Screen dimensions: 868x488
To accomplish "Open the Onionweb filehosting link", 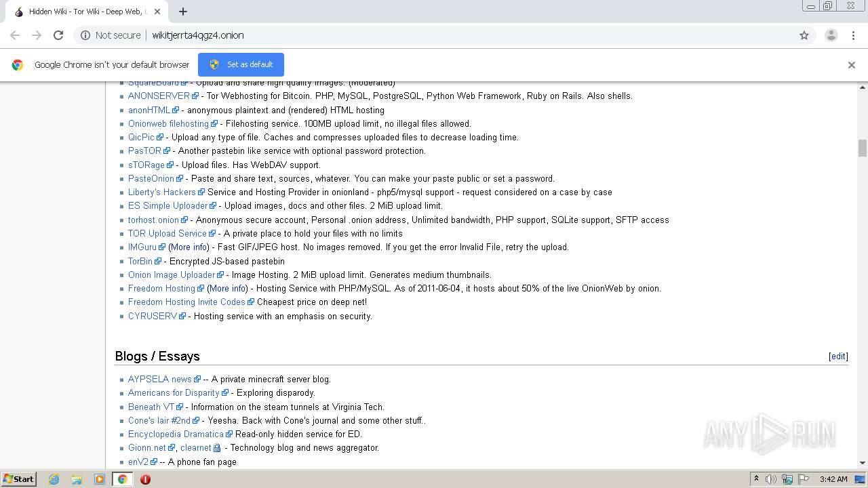I will click(168, 123).
